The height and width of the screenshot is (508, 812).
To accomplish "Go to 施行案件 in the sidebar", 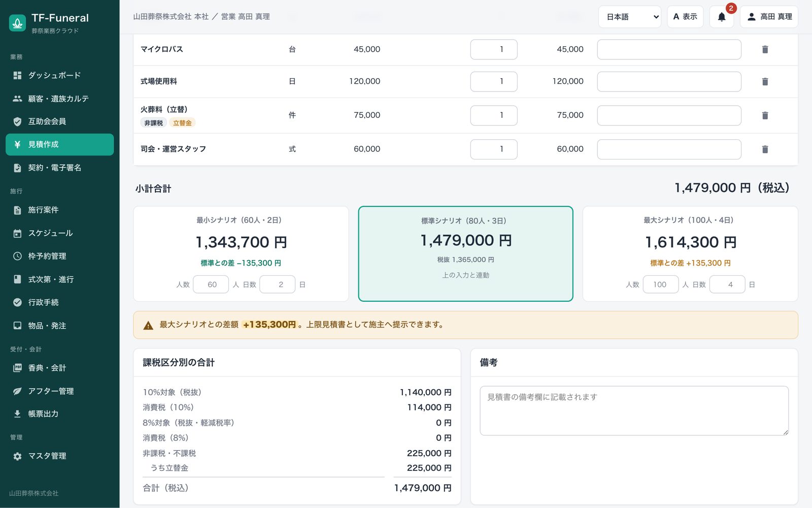I will (x=60, y=210).
